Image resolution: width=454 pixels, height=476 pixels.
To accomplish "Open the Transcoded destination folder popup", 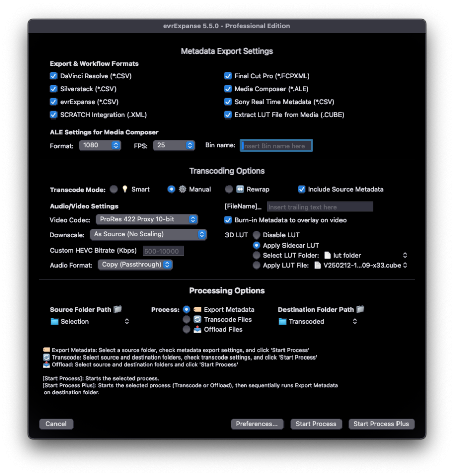I will coord(318,321).
